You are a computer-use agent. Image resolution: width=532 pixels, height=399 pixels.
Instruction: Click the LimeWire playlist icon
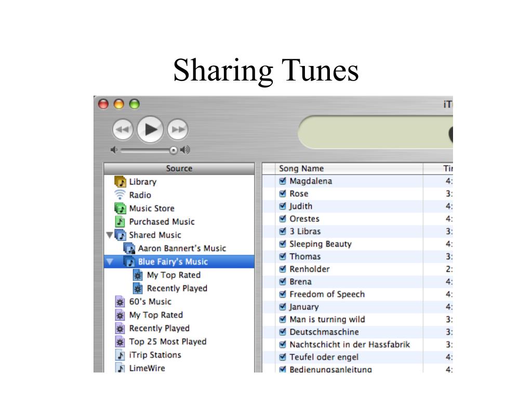pyautogui.click(x=120, y=368)
